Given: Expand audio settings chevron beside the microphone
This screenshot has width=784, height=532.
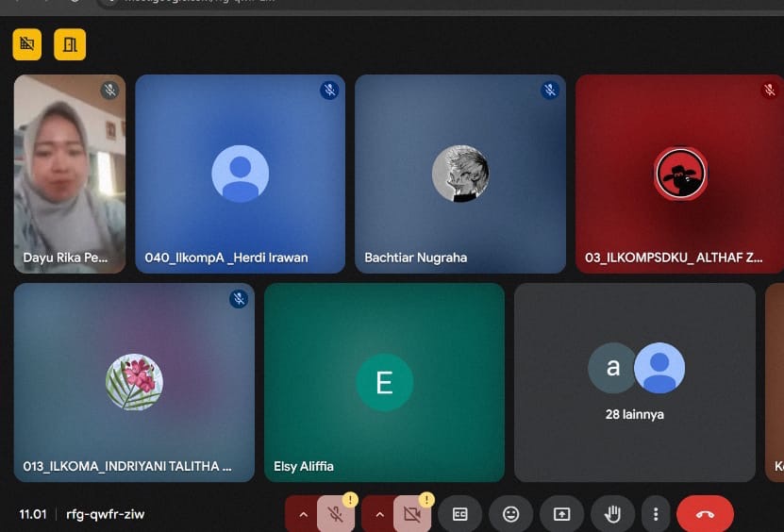Looking at the screenshot, I should 303,514.
